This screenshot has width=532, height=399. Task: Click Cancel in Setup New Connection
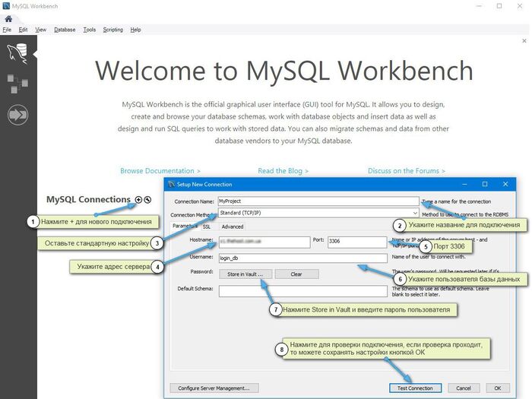464,388
